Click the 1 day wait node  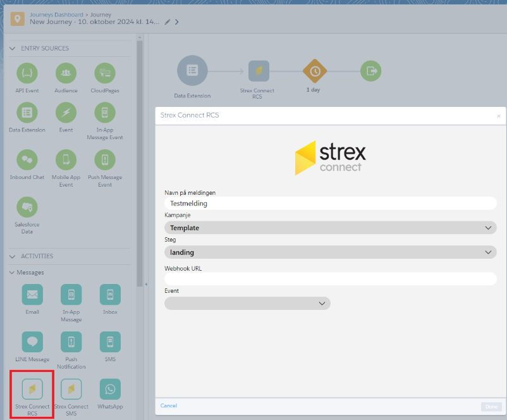(315, 71)
